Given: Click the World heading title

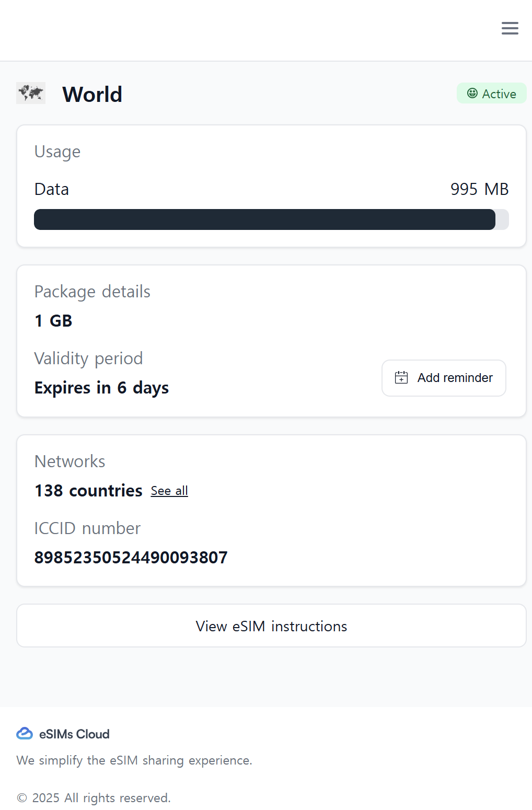Looking at the screenshot, I should [x=92, y=95].
